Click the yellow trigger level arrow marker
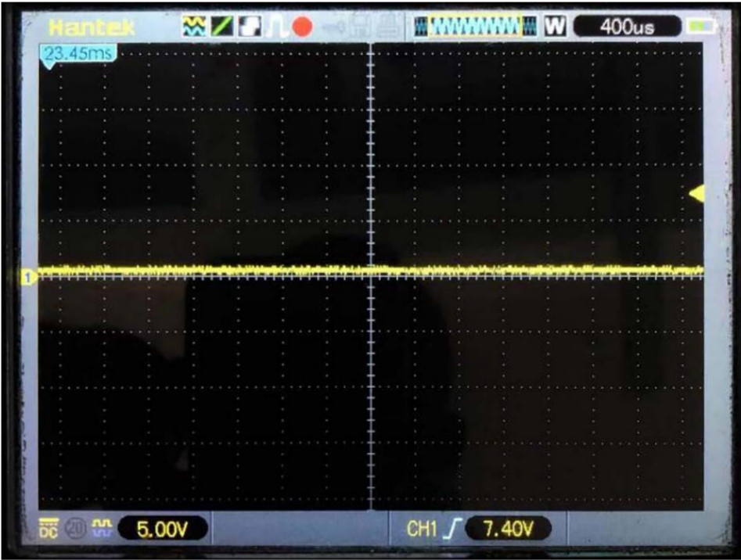Screen dimensions: 741x560 (696, 194)
